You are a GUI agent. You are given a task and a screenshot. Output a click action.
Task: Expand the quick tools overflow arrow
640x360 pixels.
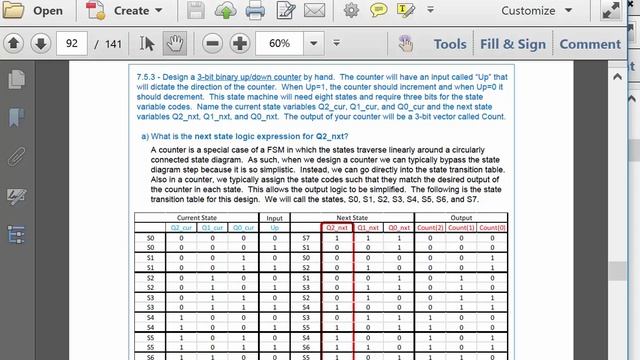tap(430, 10)
